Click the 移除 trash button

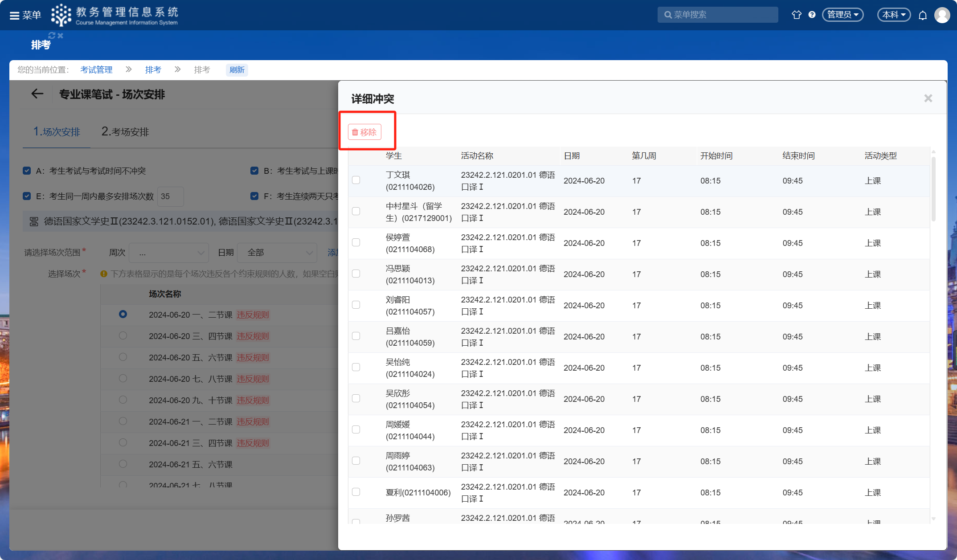click(364, 132)
